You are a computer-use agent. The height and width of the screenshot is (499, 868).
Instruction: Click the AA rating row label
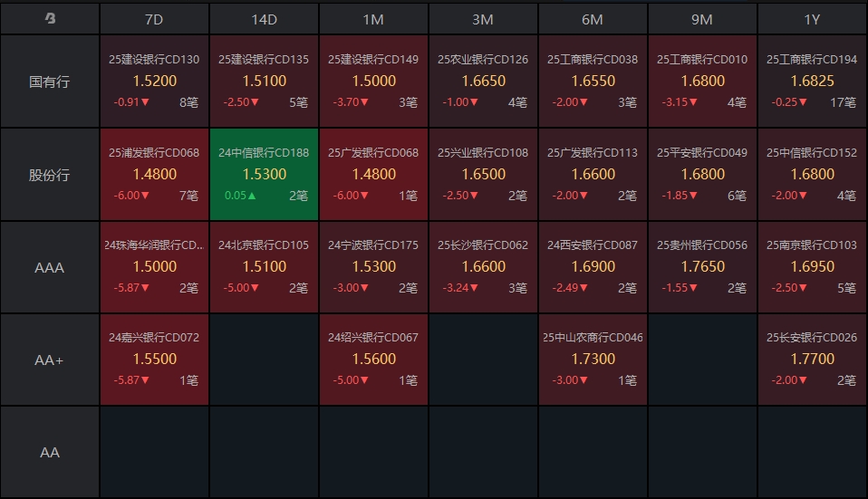tap(50, 453)
